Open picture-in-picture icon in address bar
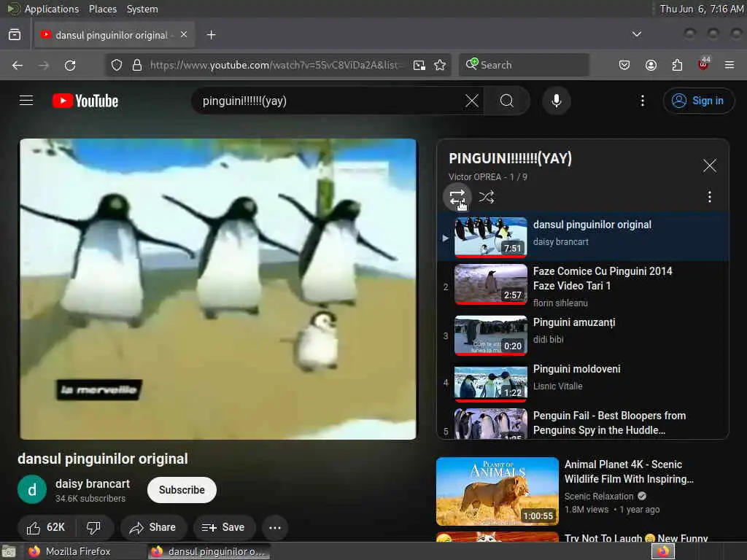The image size is (747, 560). point(419,65)
